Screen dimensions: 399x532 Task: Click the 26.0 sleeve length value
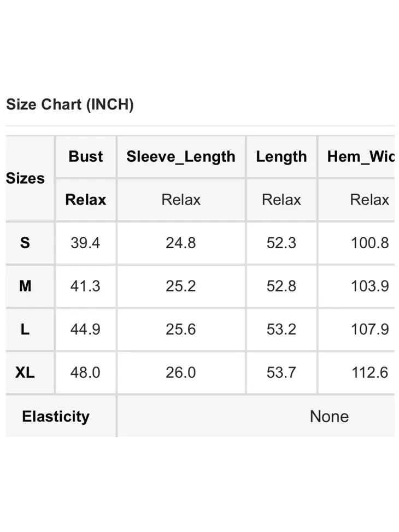pos(181,372)
